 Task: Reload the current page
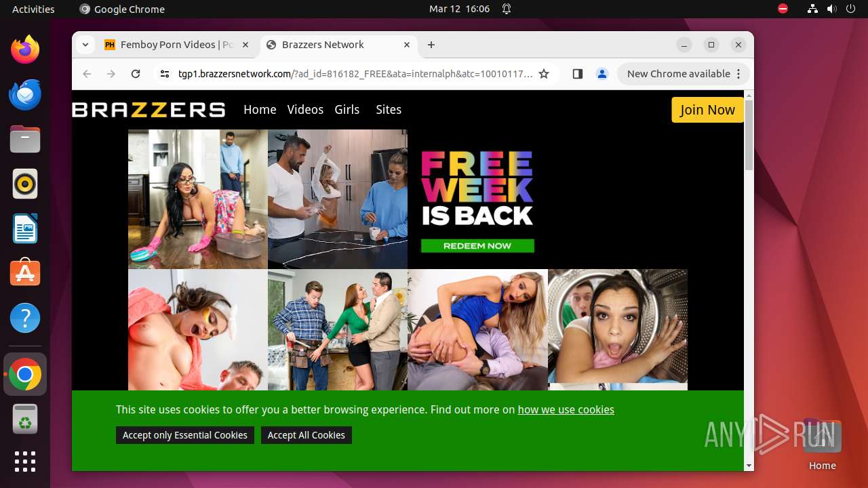[x=136, y=74]
